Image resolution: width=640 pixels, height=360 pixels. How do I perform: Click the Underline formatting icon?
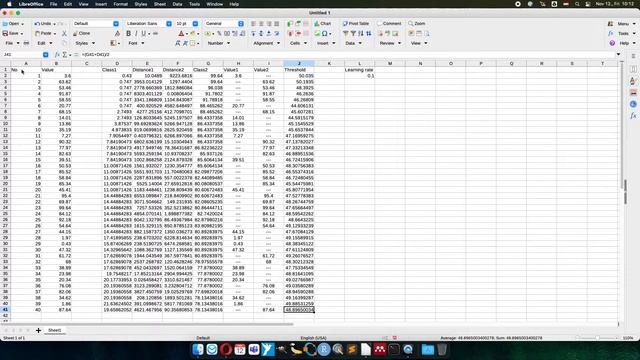click(143, 33)
